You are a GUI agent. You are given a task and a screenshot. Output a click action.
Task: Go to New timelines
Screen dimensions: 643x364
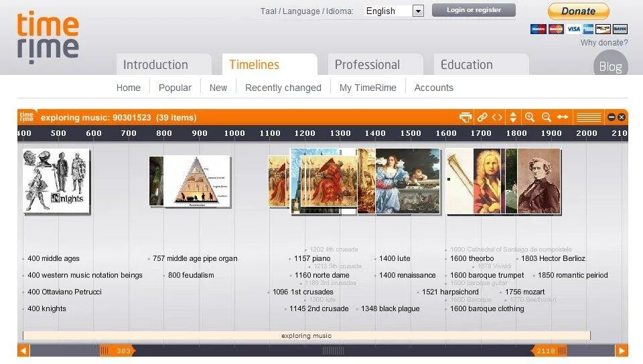(x=218, y=88)
